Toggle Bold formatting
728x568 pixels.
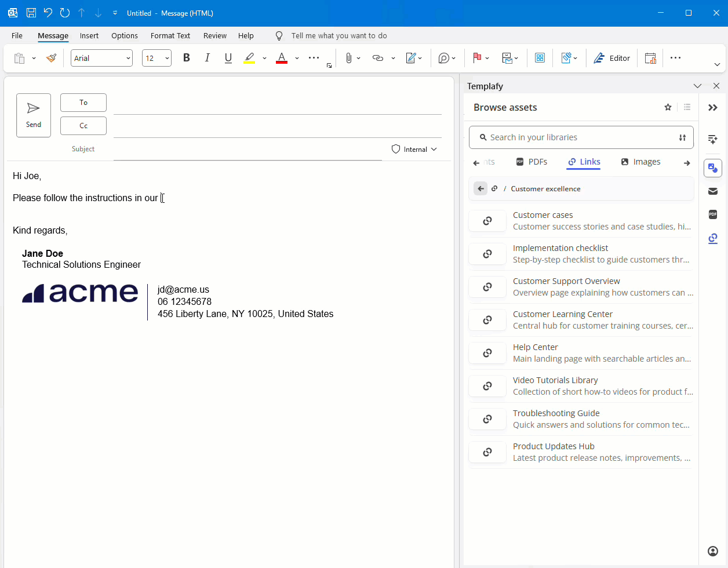point(186,58)
